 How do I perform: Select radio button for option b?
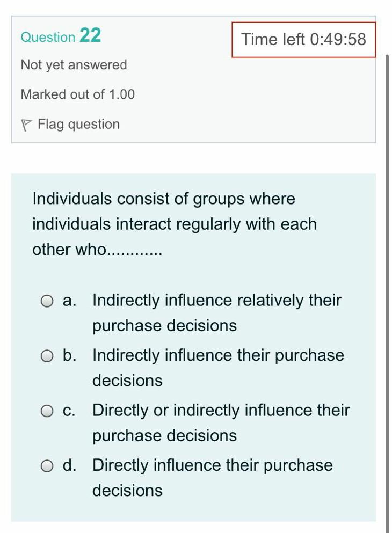(48, 356)
